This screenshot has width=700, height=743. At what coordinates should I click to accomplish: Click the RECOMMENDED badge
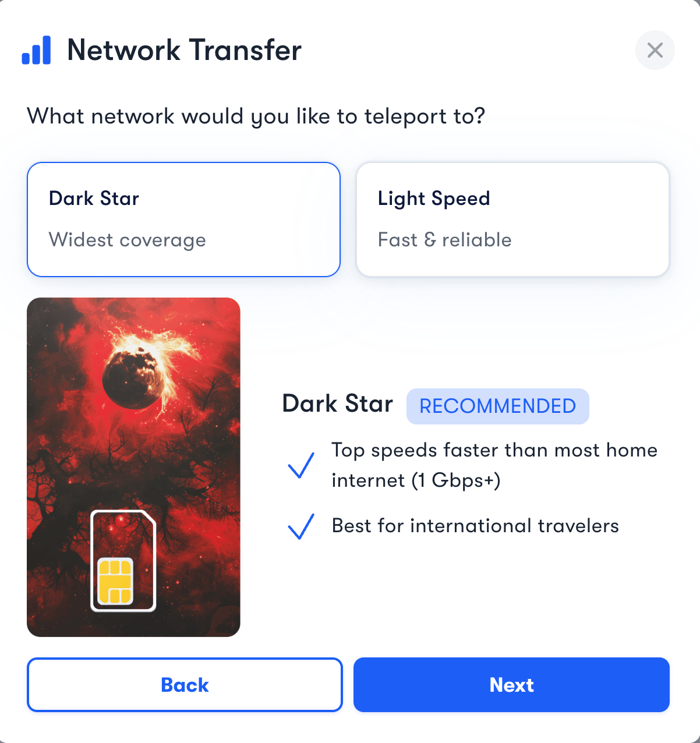498,406
